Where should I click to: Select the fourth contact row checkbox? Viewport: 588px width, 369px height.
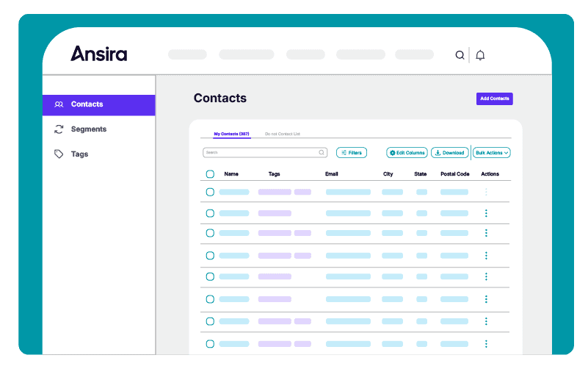tap(210, 256)
